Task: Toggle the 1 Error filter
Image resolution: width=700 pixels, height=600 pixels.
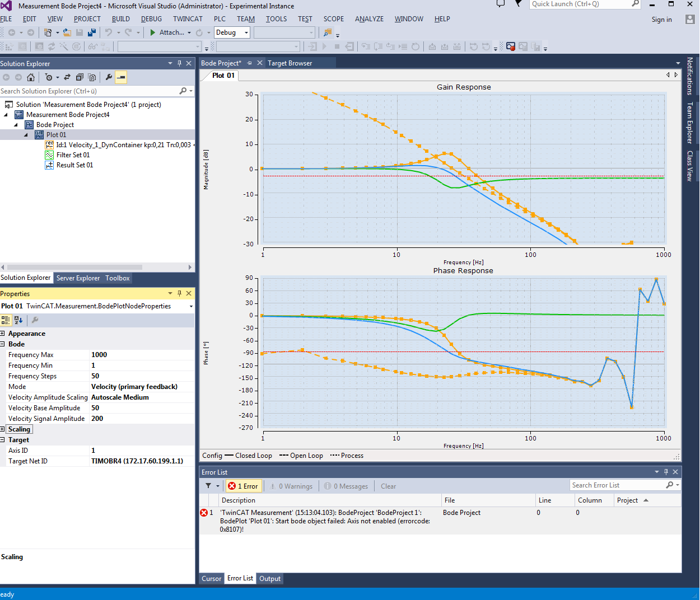Action: point(243,486)
